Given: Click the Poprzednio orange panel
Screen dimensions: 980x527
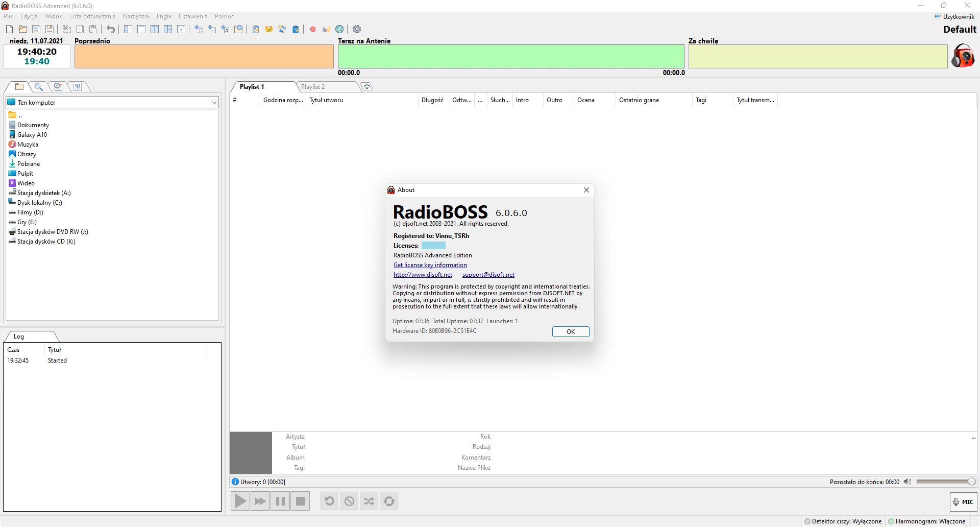Looking at the screenshot, I should point(204,56).
